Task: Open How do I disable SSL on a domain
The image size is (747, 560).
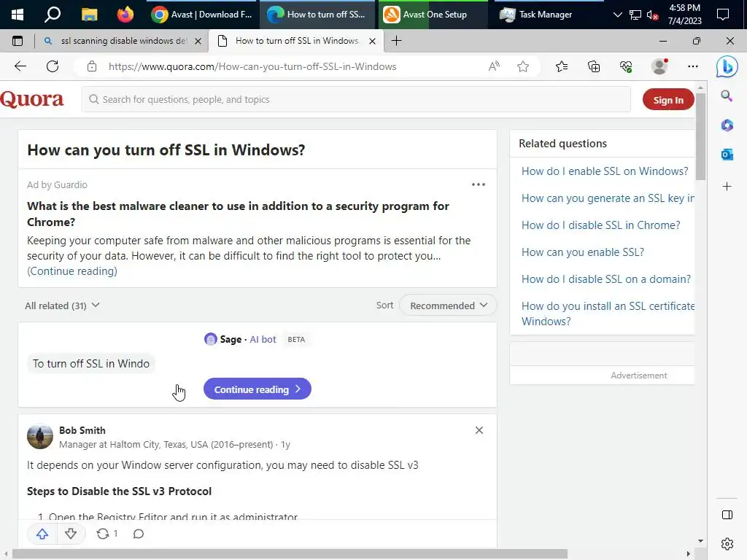Action: click(x=606, y=279)
